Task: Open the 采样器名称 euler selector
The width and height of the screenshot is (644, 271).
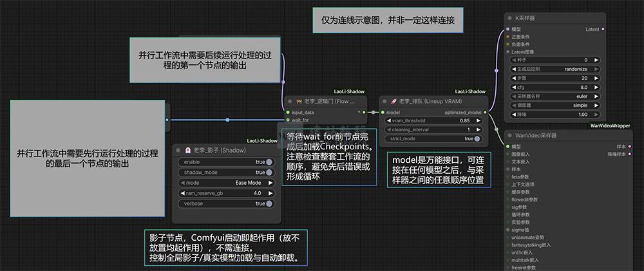Action: point(554,97)
